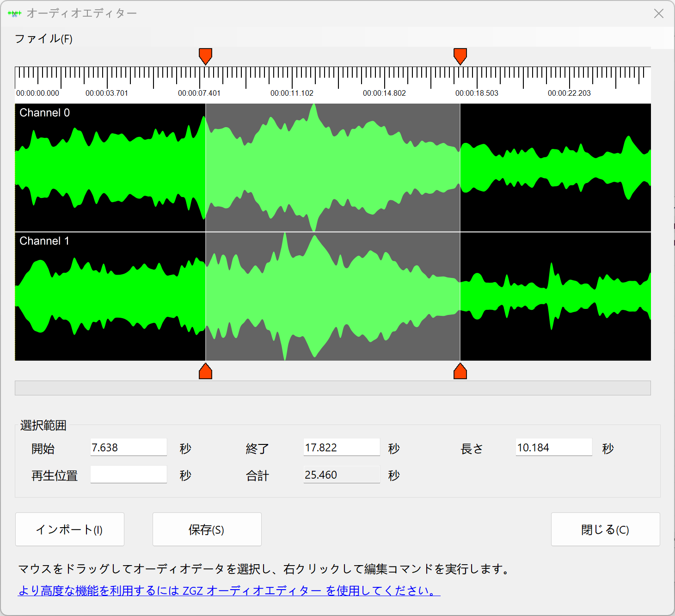Click the 再生位置 playback position field
675x616 pixels.
tap(129, 474)
